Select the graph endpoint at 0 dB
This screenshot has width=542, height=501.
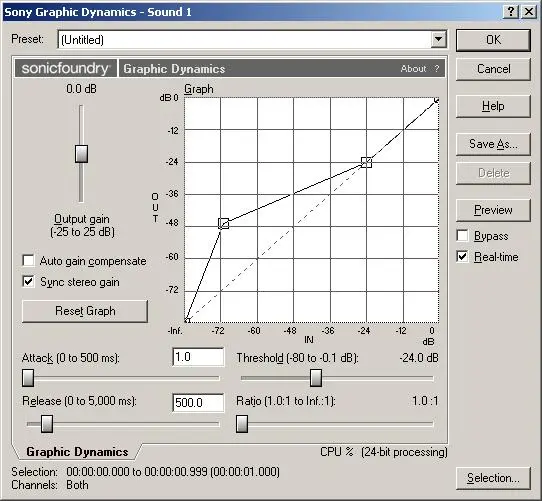437,100
